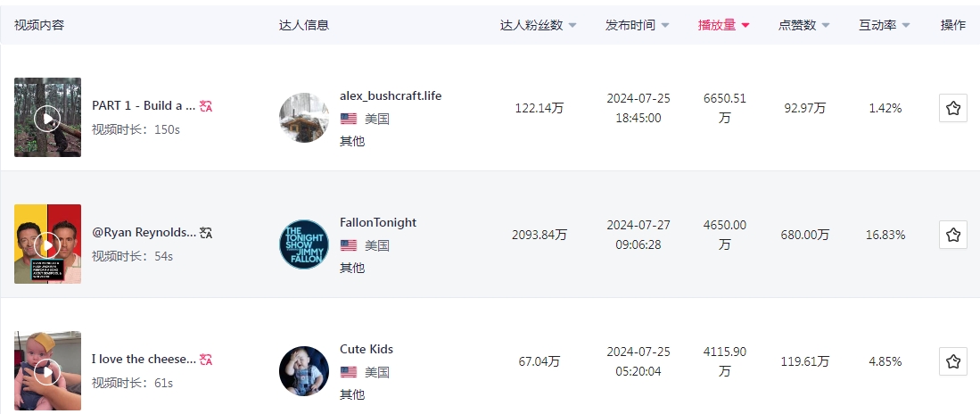Translate the '@Ryan Reynolds' video title

(x=206, y=233)
